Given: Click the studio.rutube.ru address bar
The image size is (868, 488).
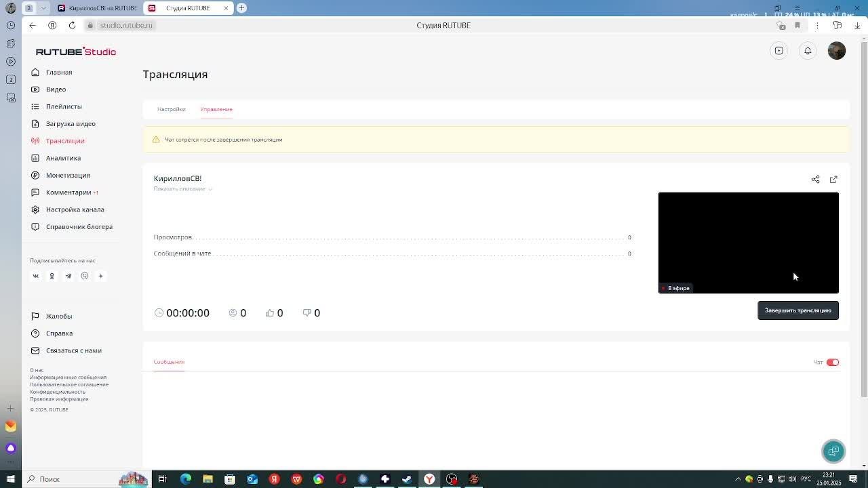Looking at the screenshot, I should [126, 25].
